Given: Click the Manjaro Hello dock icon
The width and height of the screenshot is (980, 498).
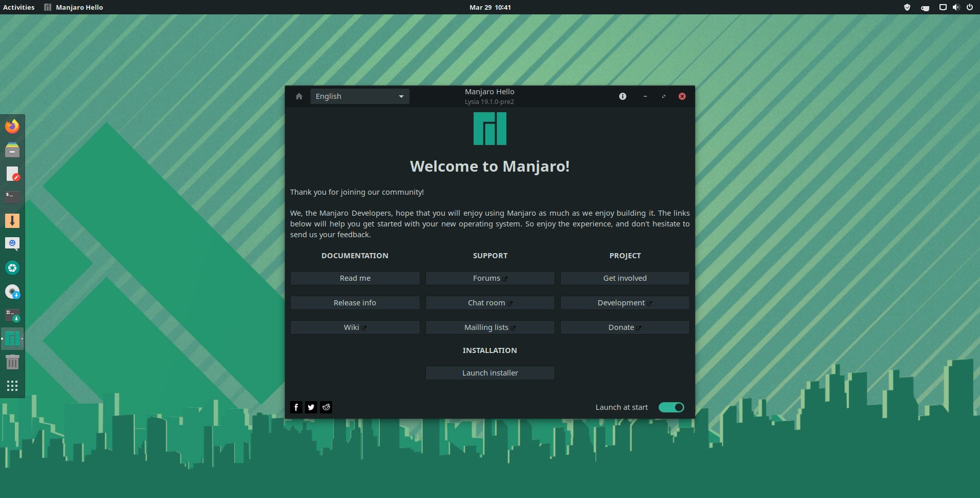Looking at the screenshot, I should (x=12, y=339).
